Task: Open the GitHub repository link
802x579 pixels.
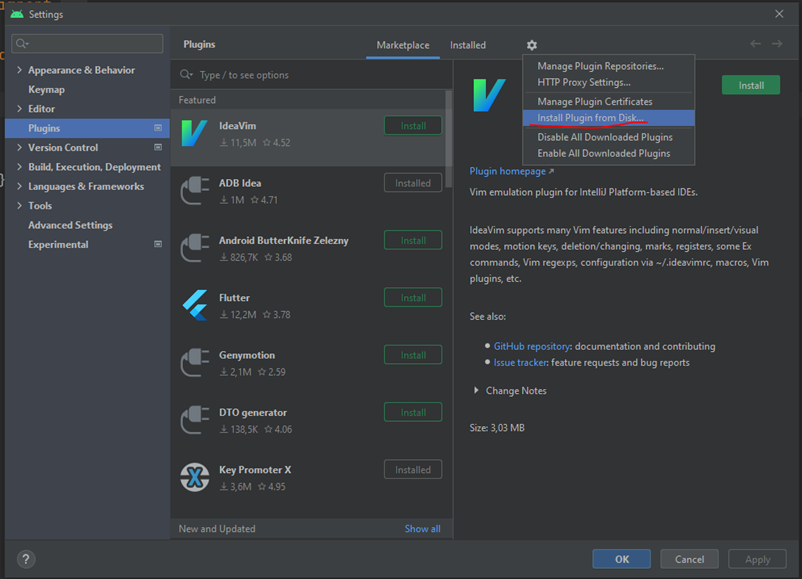Action: 531,346
